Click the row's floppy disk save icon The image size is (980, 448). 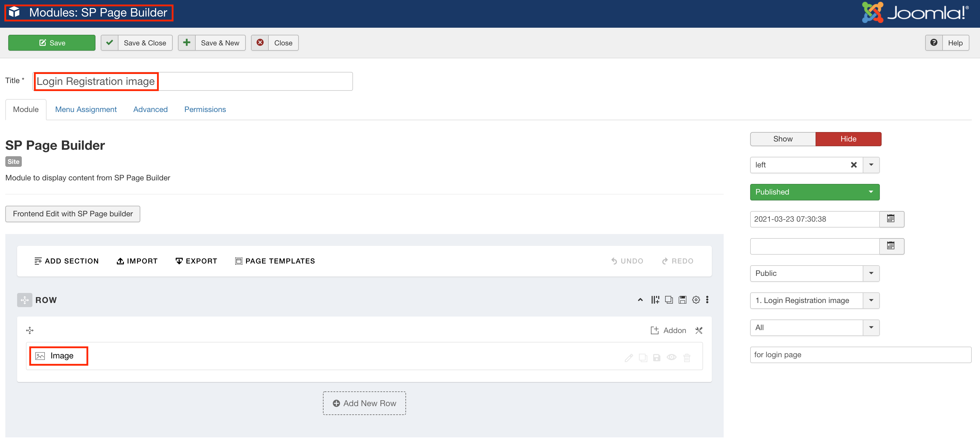click(x=682, y=300)
